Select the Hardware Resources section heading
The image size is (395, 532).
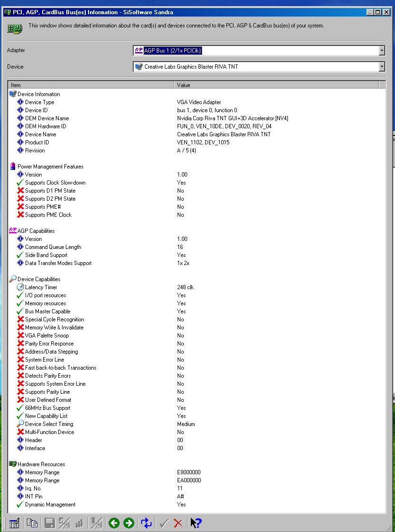click(x=41, y=464)
